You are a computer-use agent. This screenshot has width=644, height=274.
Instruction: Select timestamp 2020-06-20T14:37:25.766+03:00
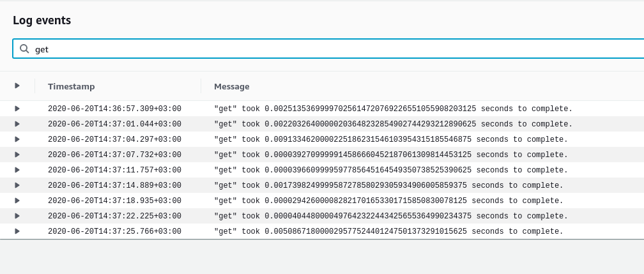tap(114, 232)
